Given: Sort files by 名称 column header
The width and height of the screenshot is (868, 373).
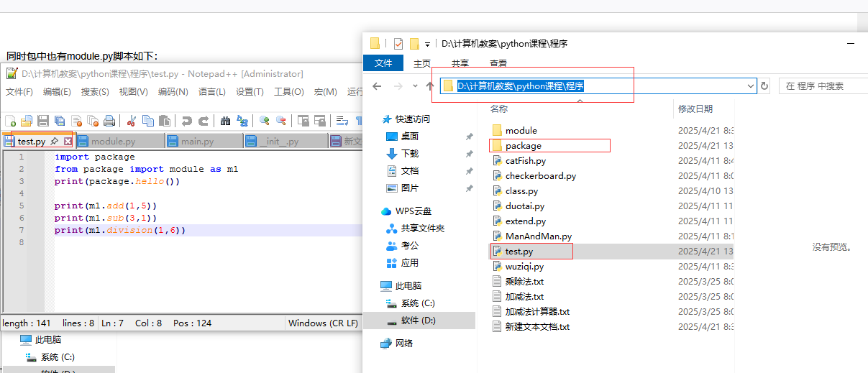Looking at the screenshot, I should coord(500,109).
